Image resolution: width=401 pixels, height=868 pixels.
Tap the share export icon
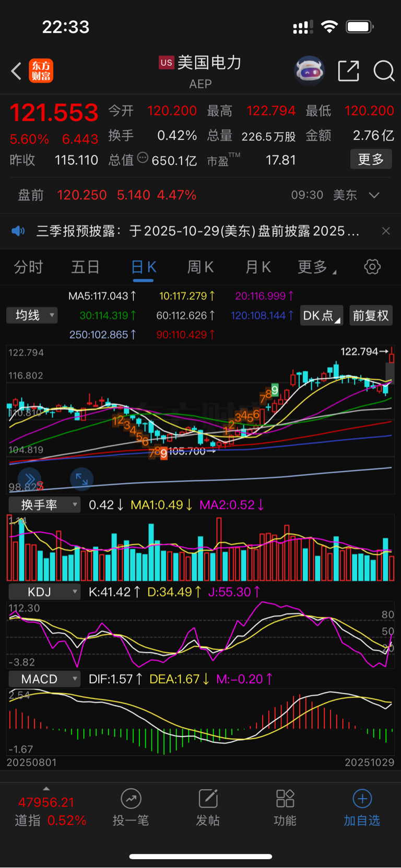point(348,71)
